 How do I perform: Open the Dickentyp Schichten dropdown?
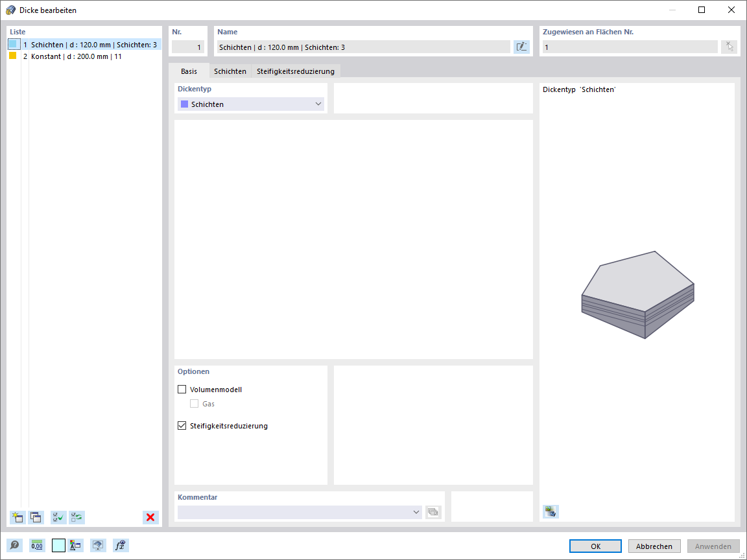coord(250,104)
